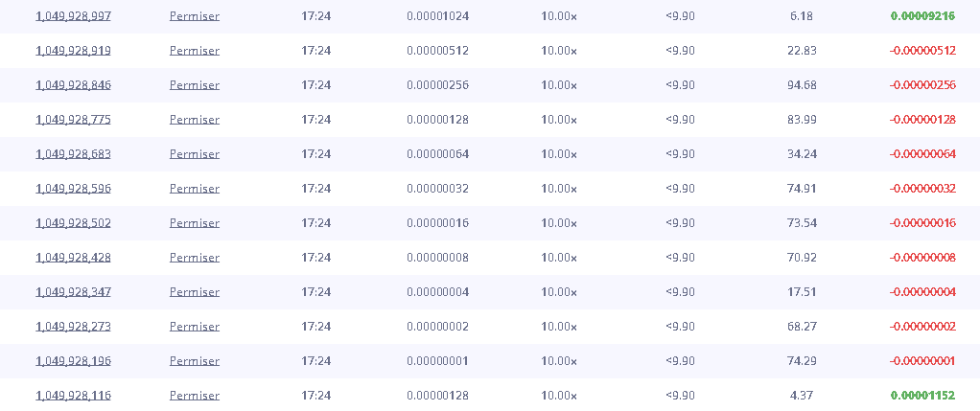
Task: Open bet ID 1,049,928,997
Action: click(73, 16)
